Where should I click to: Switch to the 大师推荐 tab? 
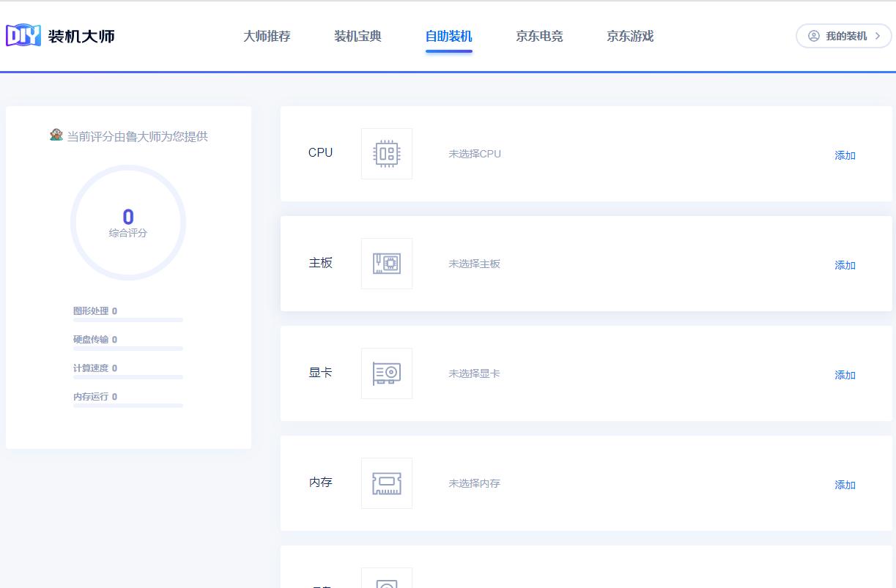point(266,35)
